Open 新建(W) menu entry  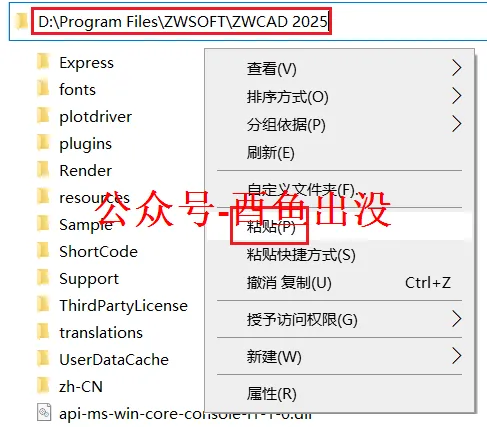(x=339, y=356)
